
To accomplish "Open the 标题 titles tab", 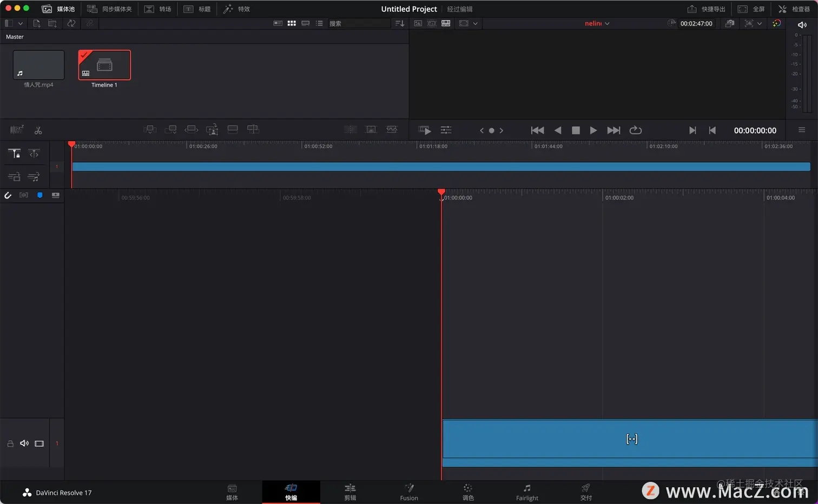I will click(x=197, y=9).
